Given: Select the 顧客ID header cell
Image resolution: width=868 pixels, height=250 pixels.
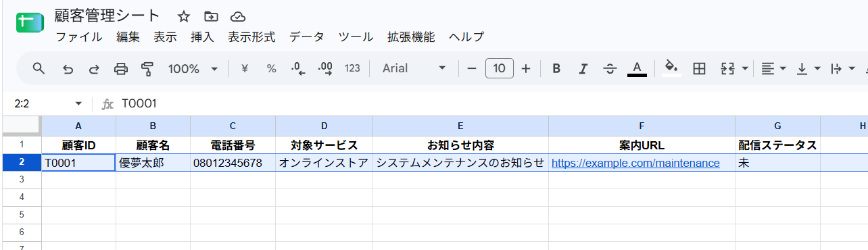Looking at the screenshot, I should [x=78, y=145].
